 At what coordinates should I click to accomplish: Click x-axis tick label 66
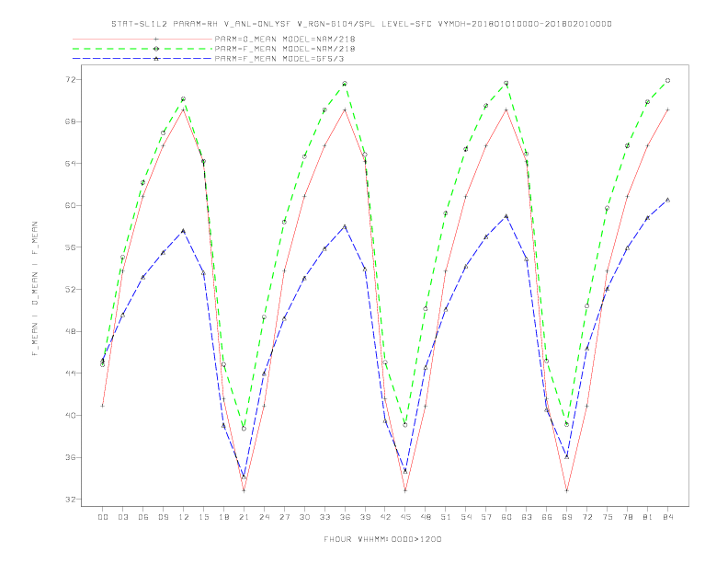[547, 517]
